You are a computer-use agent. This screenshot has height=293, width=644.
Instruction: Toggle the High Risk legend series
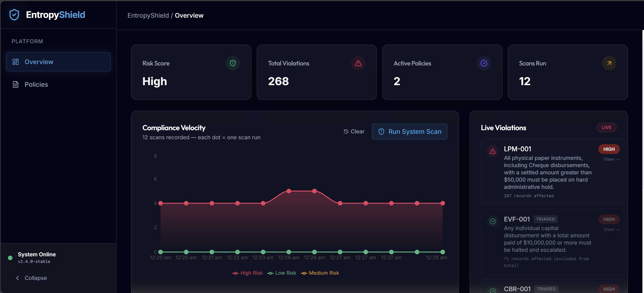(x=247, y=273)
